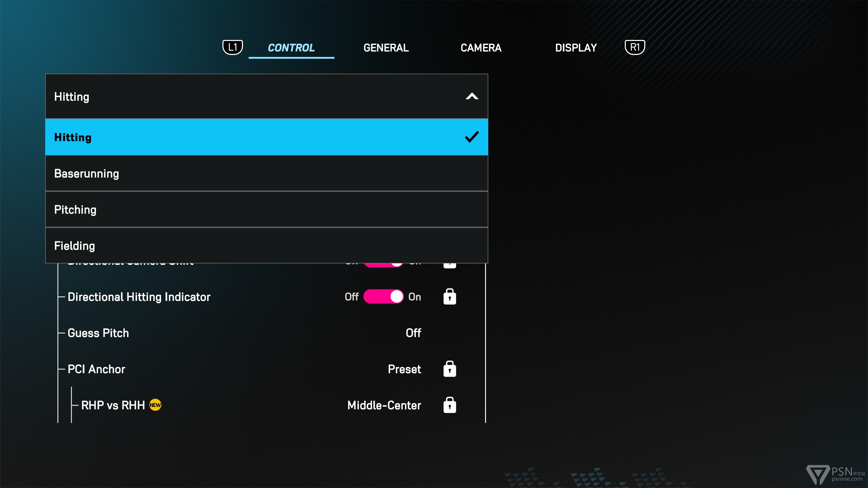Screen dimensions: 868x488
Task: Click the NEW badge on RHP vs RHH
Action: pos(155,405)
